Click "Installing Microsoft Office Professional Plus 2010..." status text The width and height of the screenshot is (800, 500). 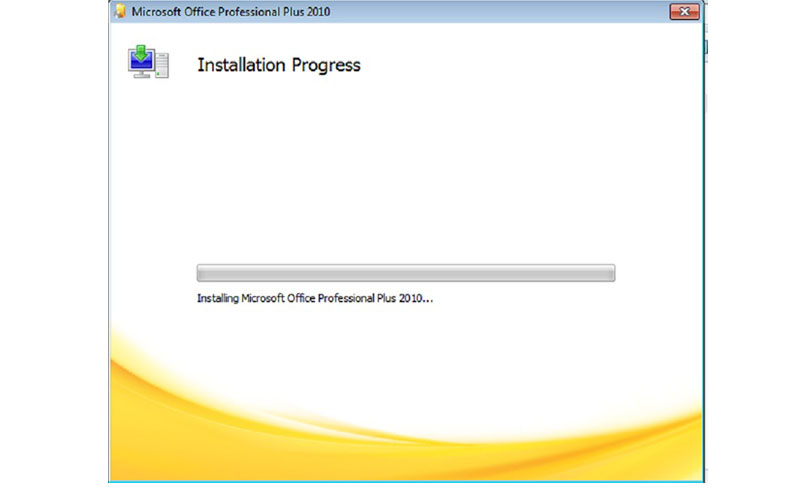tap(315, 298)
